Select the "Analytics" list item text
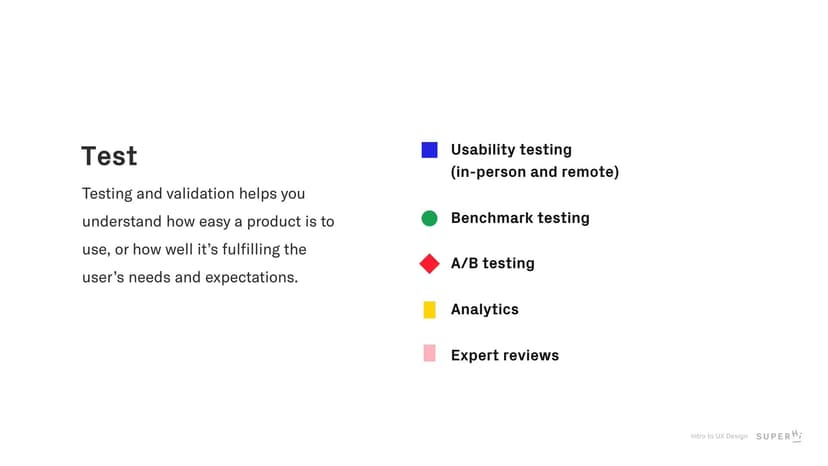The height and width of the screenshot is (466, 828). click(x=484, y=310)
